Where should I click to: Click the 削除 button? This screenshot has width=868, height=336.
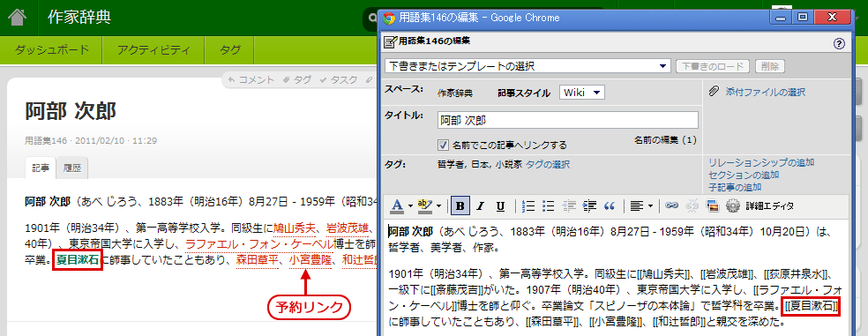[769, 66]
